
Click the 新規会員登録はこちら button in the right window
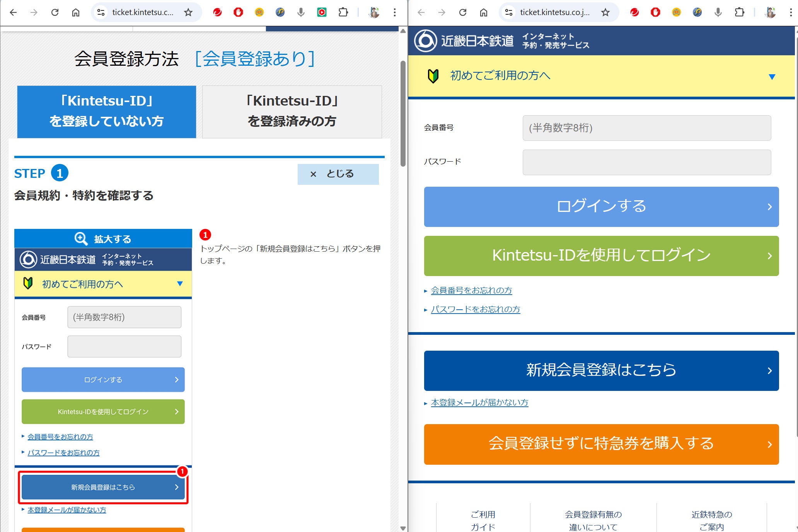[x=601, y=370]
